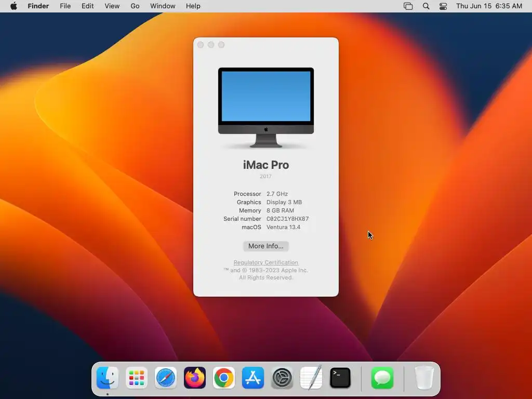This screenshot has width=532, height=399.
Task: Open the Edit menu
Action: (x=87, y=6)
